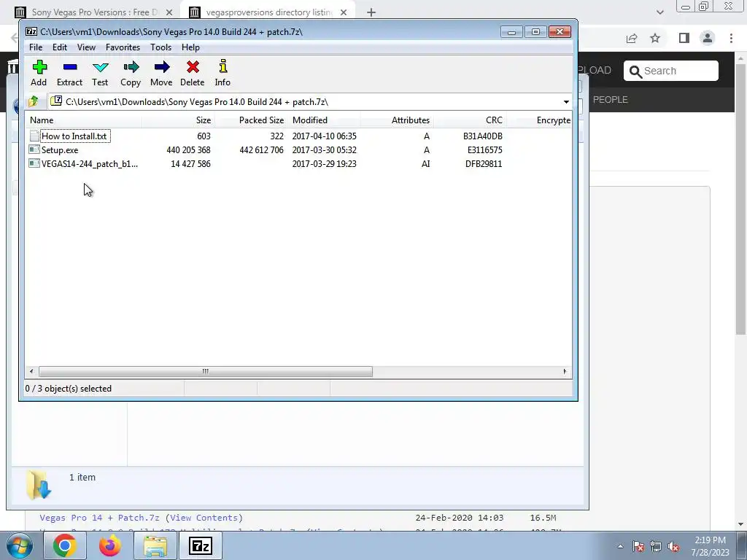The image size is (747, 560).
Task: Click the Action Center flag tray icon
Action: [638, 546]
